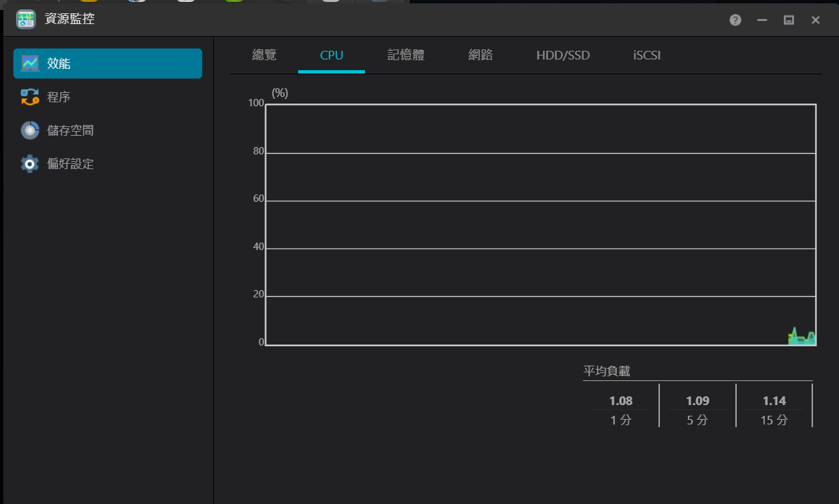Screen dimensions: 839x504
Task: Show the HDD/SSD tab
Action: [x=563, y=55]
